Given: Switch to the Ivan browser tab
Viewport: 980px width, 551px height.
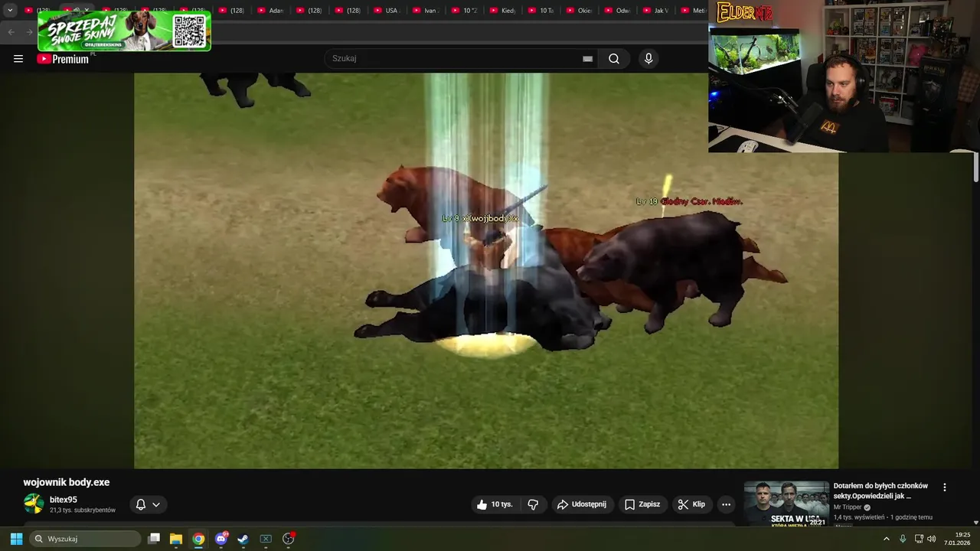Looking at the screenshot, I should point(426,11).
